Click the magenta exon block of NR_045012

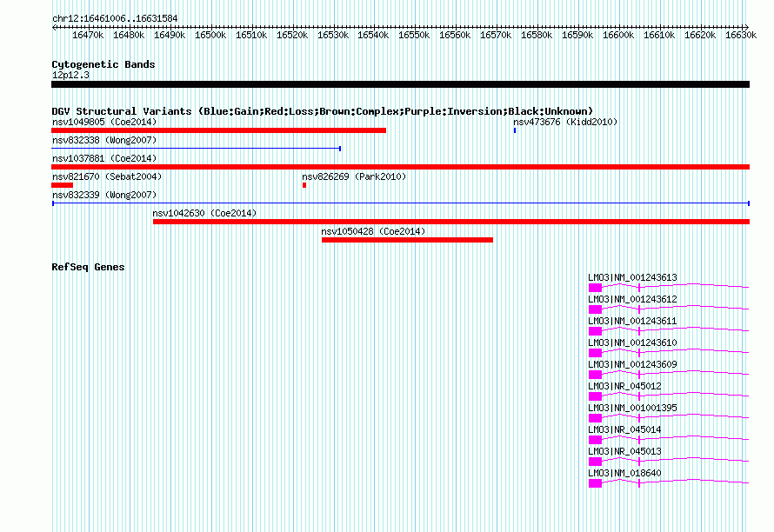tap(596, 396)
